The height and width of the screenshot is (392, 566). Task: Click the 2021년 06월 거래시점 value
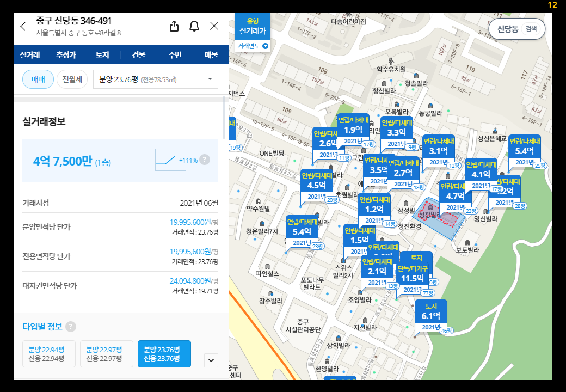pyautogui.click(x=199, y=203)
